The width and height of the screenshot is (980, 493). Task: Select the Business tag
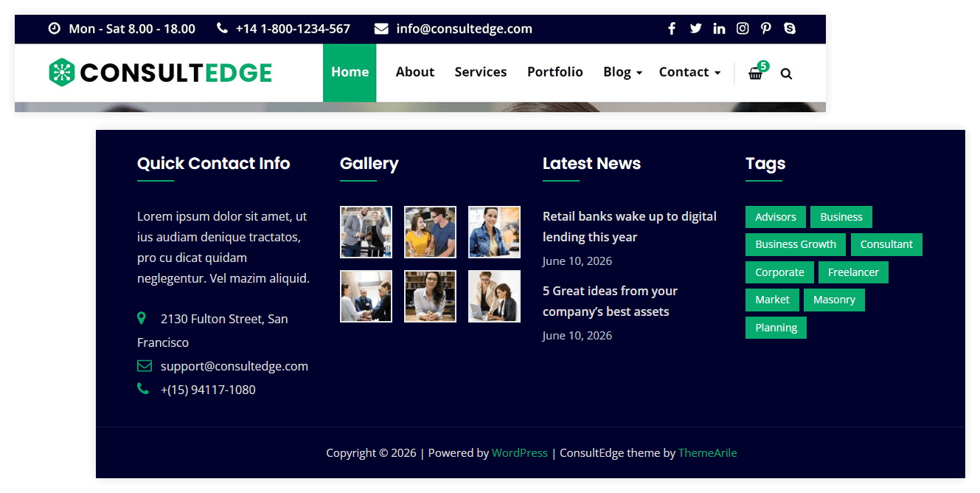[841, 217]
